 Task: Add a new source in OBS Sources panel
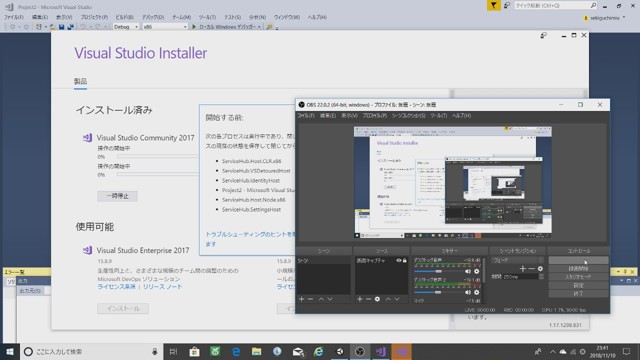[x=360, y=299]
